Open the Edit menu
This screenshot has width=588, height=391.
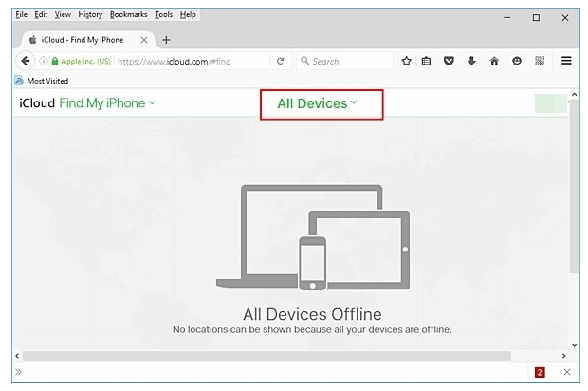pyautogui.click(x=41, y=14)
